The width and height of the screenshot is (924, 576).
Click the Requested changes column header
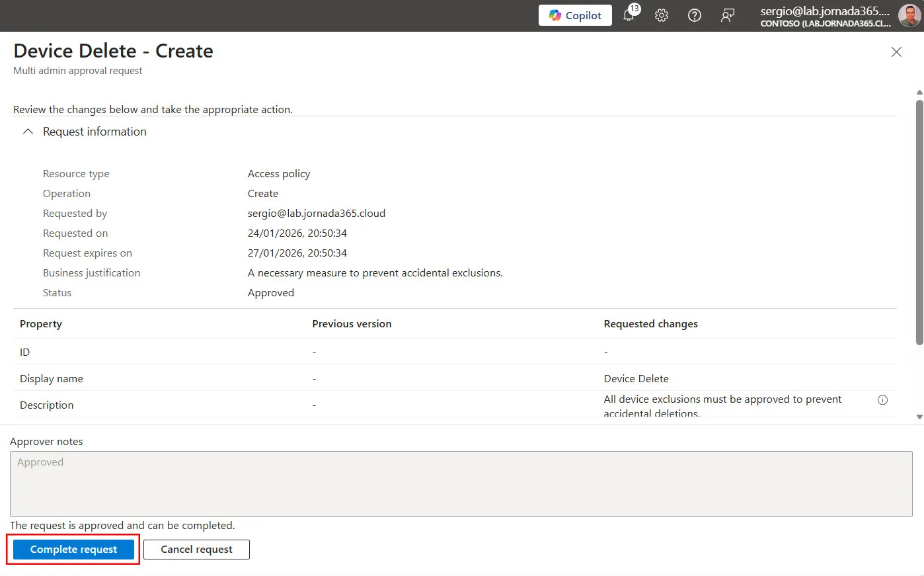click(x=651, y=324)
